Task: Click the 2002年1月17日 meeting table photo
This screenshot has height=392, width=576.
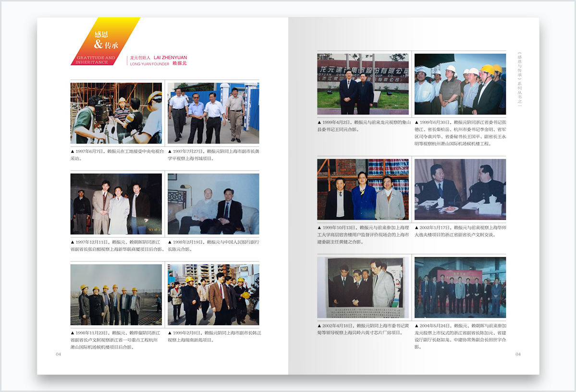Action: tap(460, 189)
